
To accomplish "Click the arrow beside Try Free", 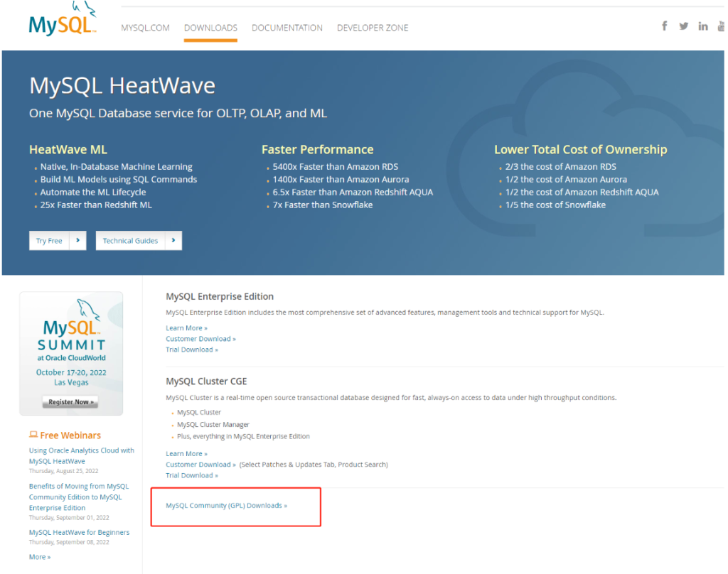I will point(78,240).
